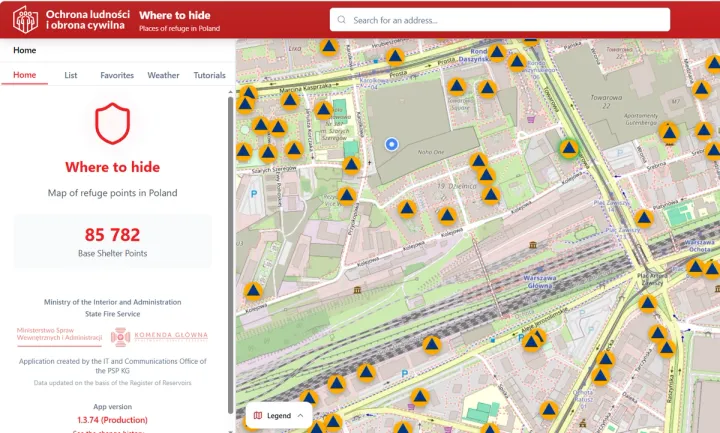Open the shelter marker on Kolejowa near the museum icon

(253, 291)
